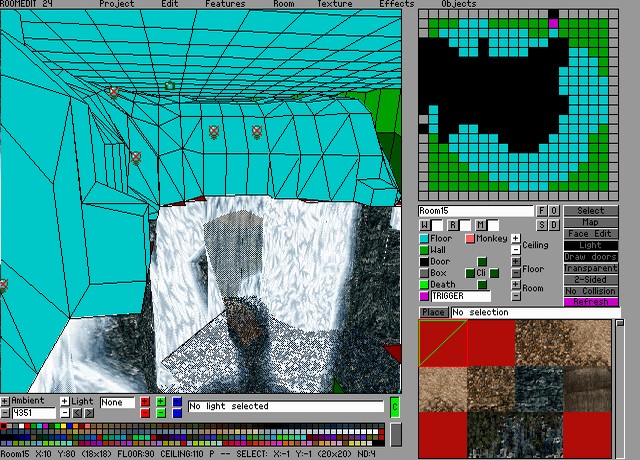The height and width of the screenshot is (460, 640).
Task: Open the Texture menu
Action: coord(335,4)
